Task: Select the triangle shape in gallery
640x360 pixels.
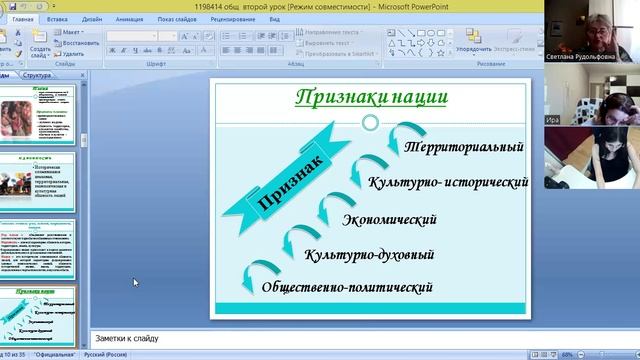Action: coord(391,43)
